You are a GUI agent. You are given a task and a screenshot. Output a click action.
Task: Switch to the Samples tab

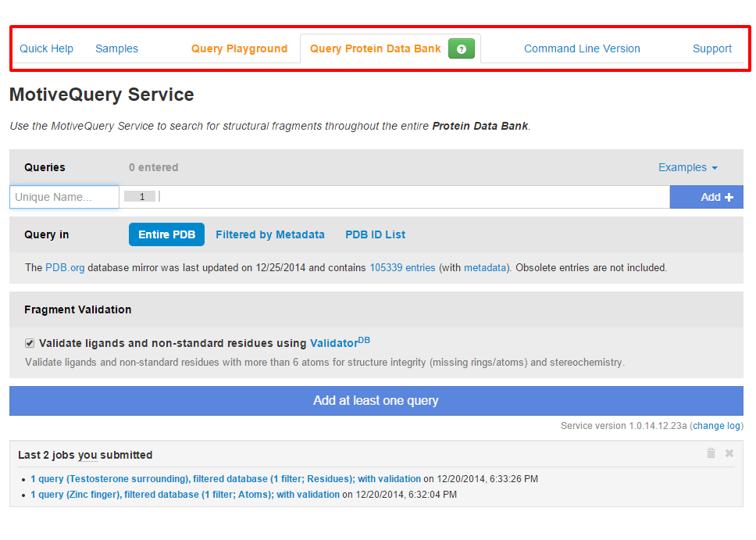pyautogui.click(x=116, y=48)
